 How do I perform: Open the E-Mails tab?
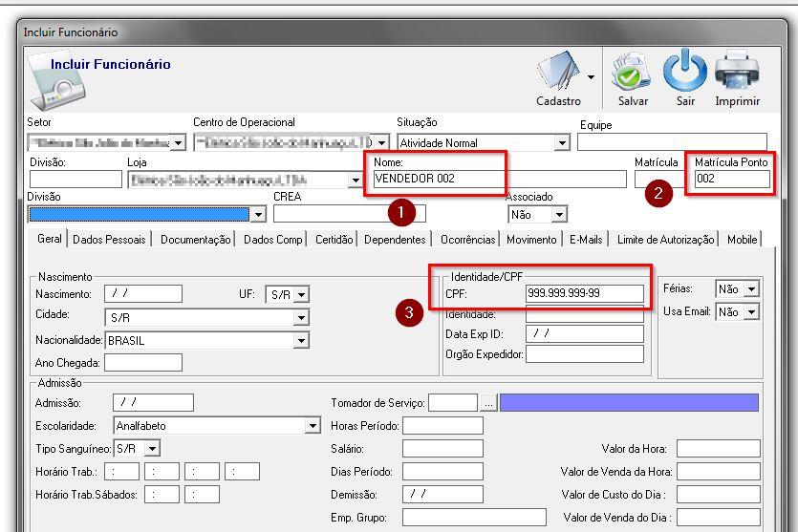point(586,240)
